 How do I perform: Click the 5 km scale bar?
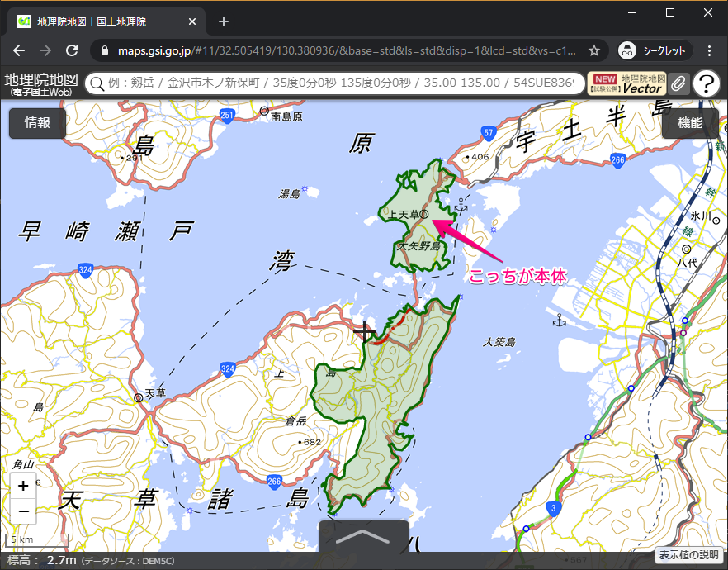36,539
